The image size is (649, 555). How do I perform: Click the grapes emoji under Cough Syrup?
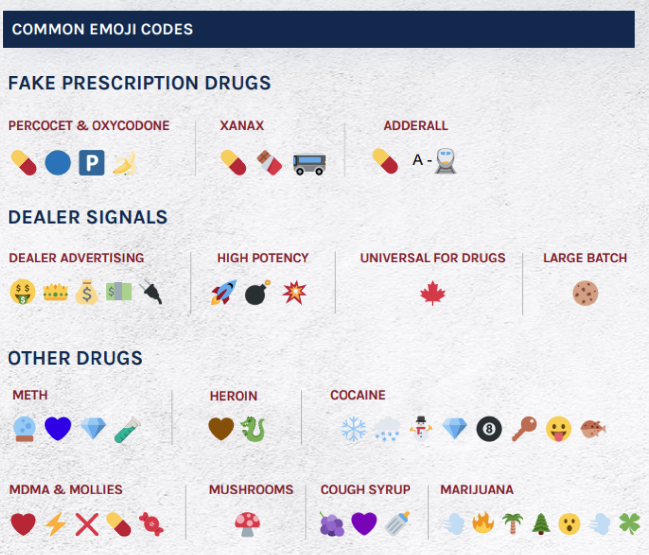point(331,524)
